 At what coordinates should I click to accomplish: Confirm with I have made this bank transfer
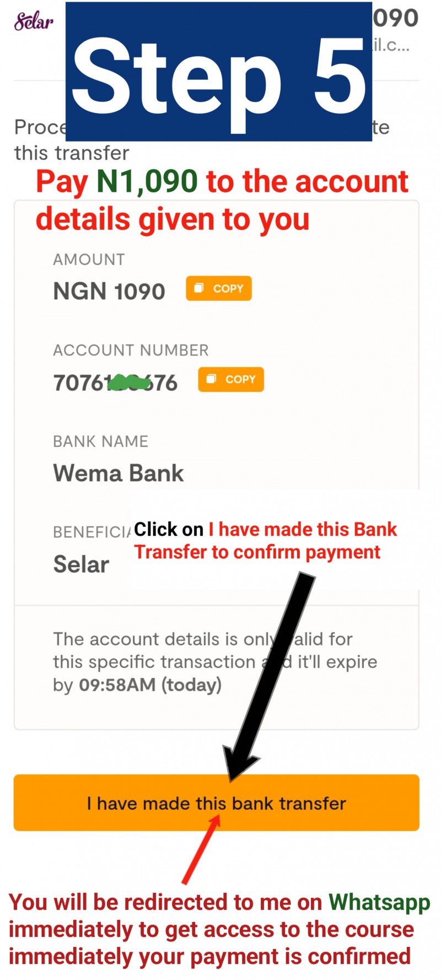pos(217,803)
